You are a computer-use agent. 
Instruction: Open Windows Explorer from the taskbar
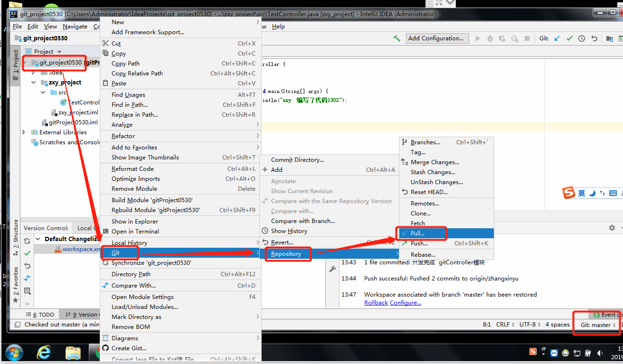pyautogui.click(x=73, y=353)
